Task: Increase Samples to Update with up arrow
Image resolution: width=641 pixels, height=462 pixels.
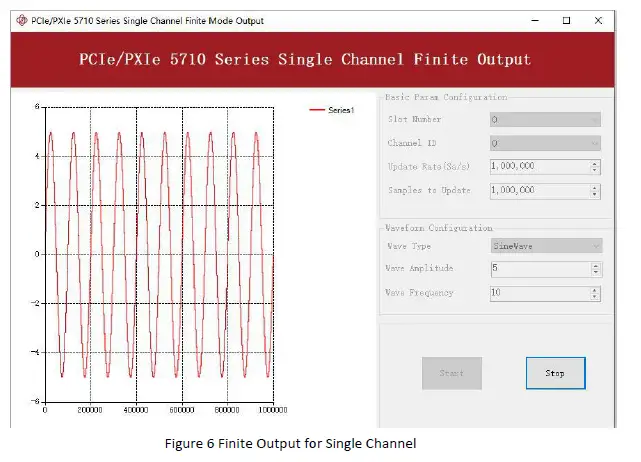Action: coord(595,187)
